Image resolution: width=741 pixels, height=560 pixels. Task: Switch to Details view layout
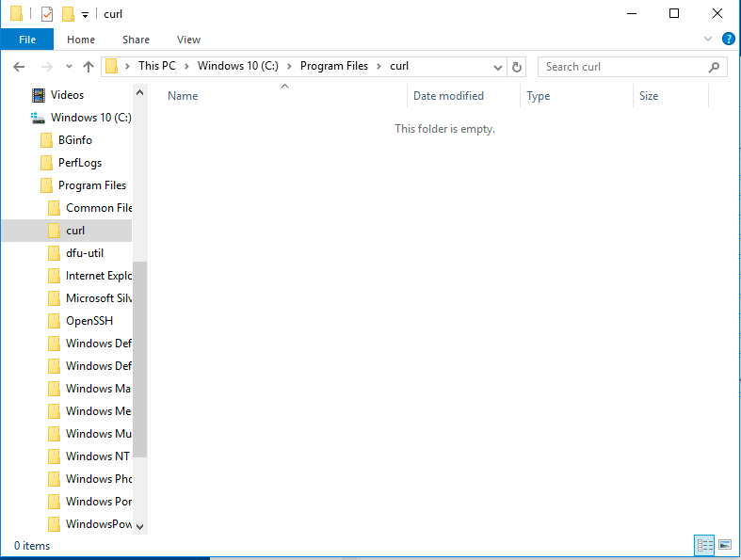[x=704, y=545]
